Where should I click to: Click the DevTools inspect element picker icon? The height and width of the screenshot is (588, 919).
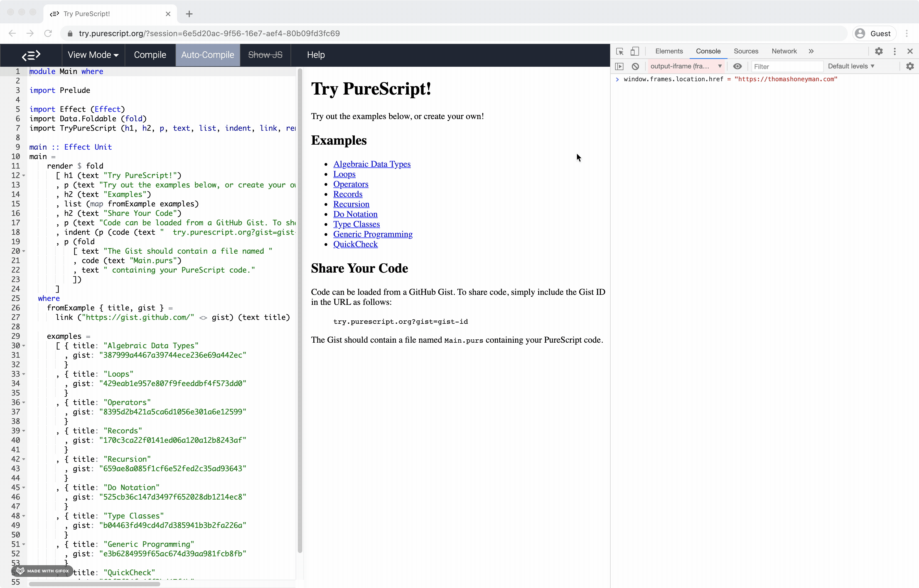point(620,51)
